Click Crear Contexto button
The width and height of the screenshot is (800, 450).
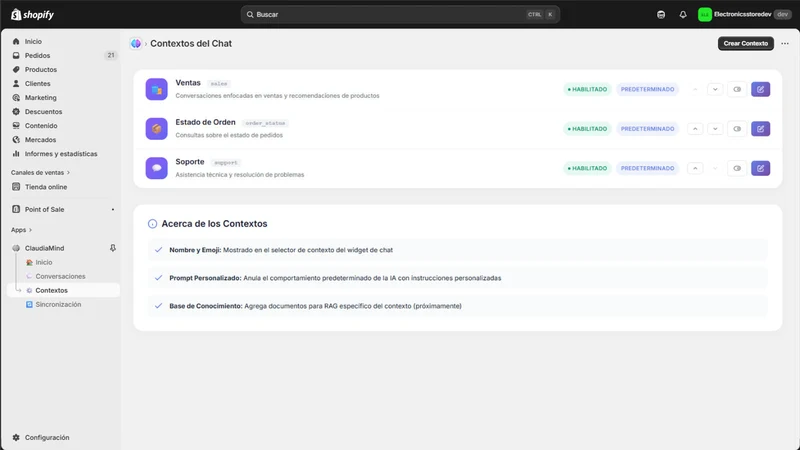tap(745, 43)
